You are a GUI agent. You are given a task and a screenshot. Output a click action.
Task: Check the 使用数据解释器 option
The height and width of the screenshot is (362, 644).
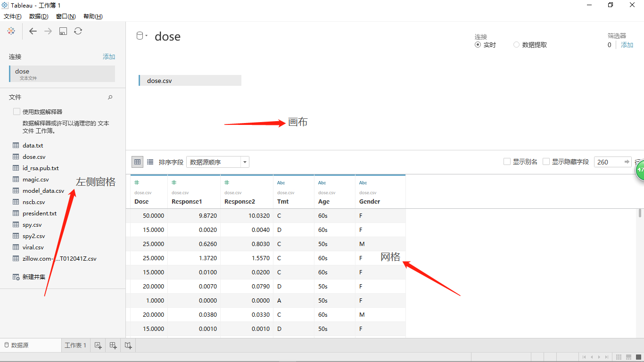click(x=16, y=111)
